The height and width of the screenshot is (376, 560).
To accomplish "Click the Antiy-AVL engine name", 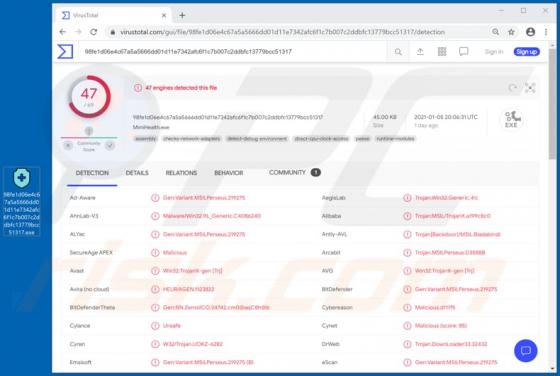I will pyautogui.click(x=334, y=234).
